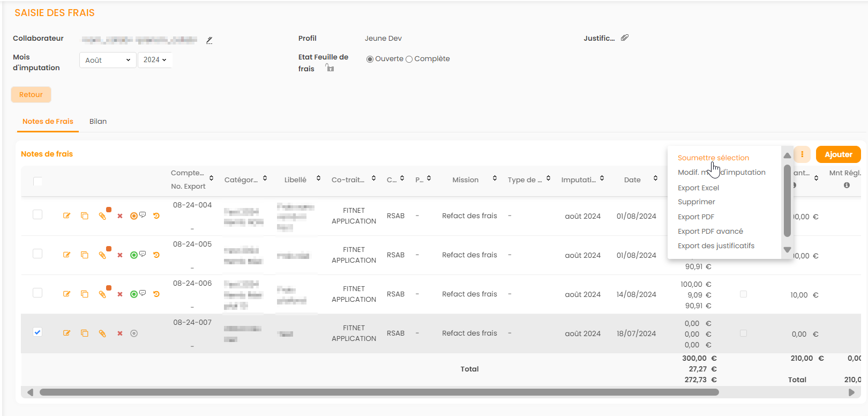Screen dimensions: 868x416
Task: Click the history icon on row 08-24-004
Action: pyautogui.click(x=156, y=216)
